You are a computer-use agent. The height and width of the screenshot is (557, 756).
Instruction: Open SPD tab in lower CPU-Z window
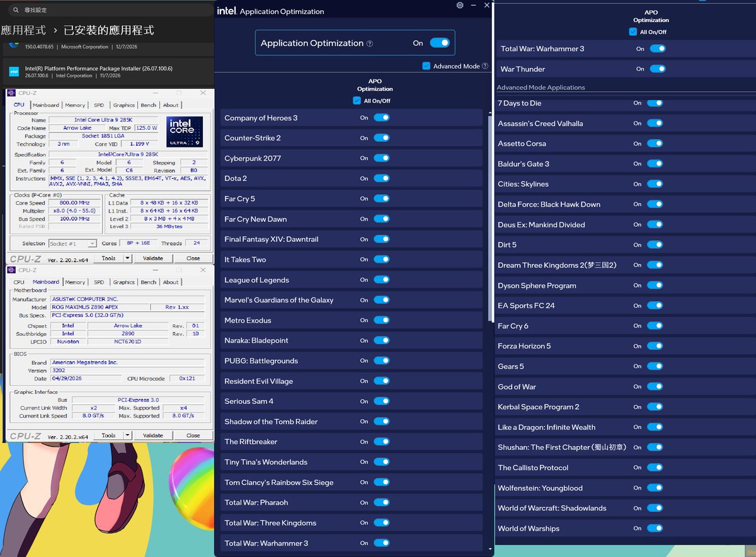pos(99,282)
